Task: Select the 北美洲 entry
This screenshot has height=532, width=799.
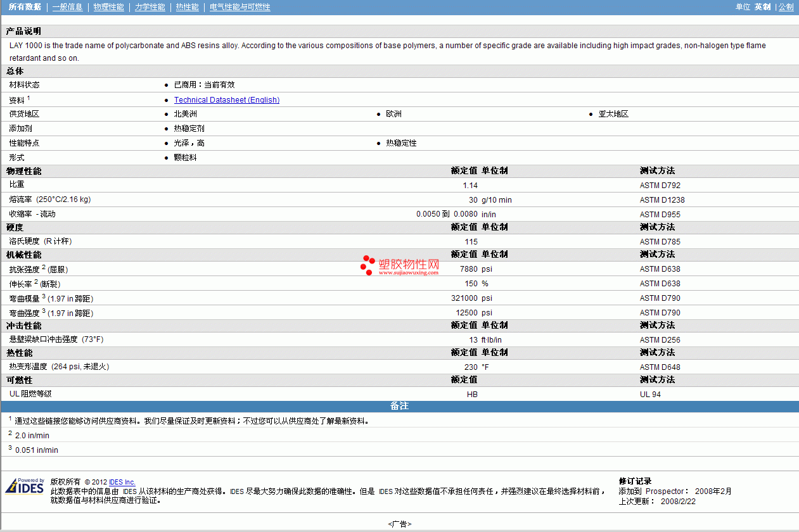Action: pos(185,114)
